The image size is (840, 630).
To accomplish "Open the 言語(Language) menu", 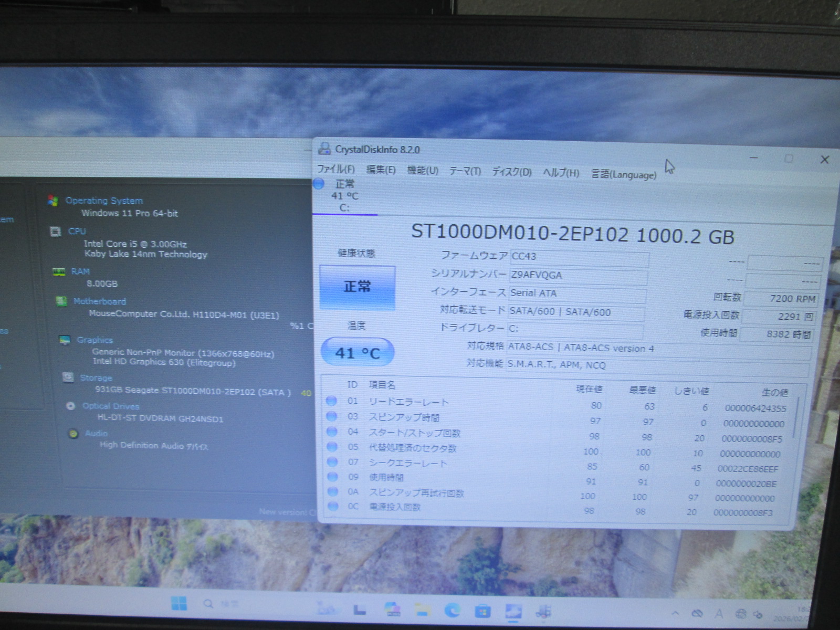I will pos(623,174).
